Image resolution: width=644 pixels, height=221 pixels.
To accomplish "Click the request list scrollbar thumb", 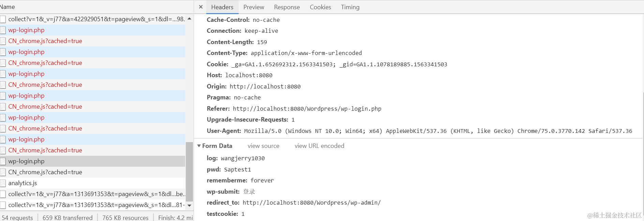I will point(190,171).
